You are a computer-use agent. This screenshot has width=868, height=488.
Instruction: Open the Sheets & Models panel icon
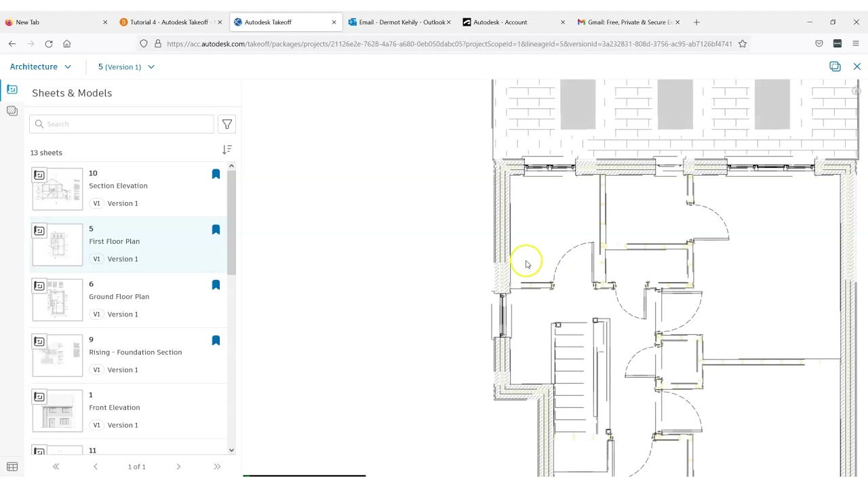(12, 89)
